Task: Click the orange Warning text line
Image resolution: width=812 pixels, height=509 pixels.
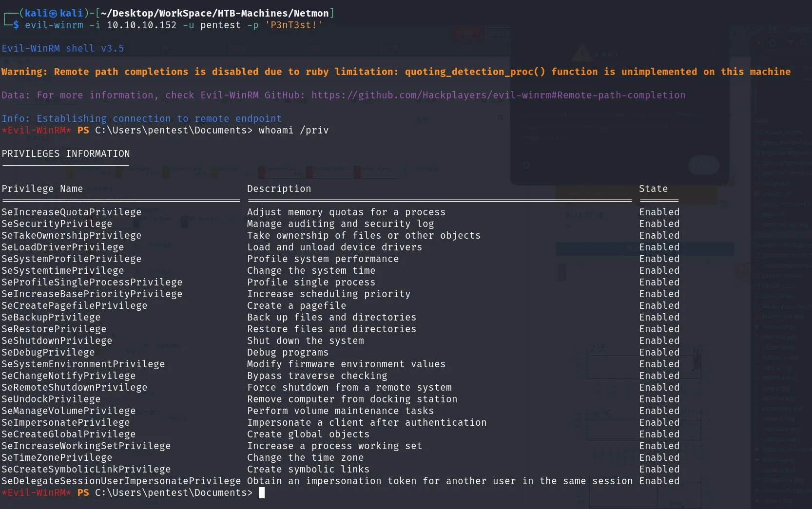Action: click(x=396, y=72)
